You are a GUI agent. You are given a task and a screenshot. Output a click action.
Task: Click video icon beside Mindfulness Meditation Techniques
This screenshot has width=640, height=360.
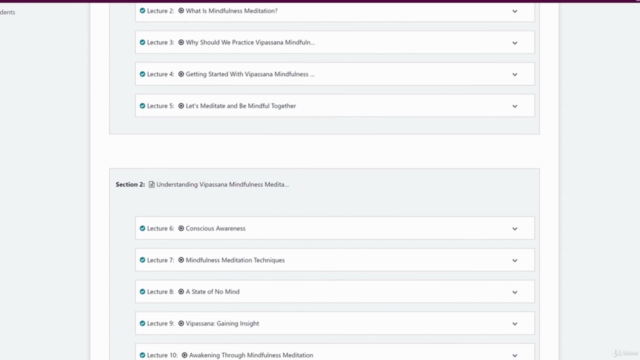181,260
